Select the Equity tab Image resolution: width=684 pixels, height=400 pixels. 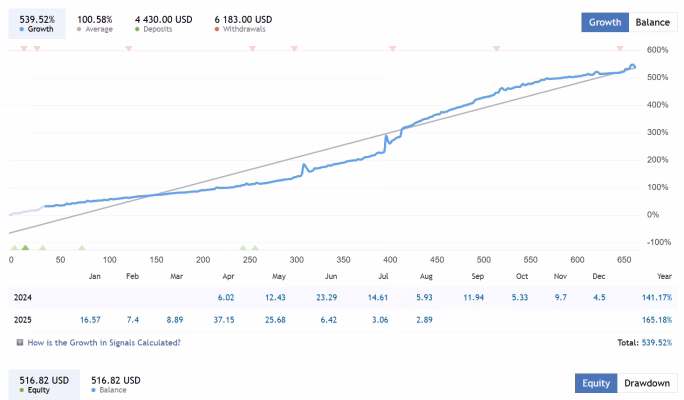tap(596, 383)
